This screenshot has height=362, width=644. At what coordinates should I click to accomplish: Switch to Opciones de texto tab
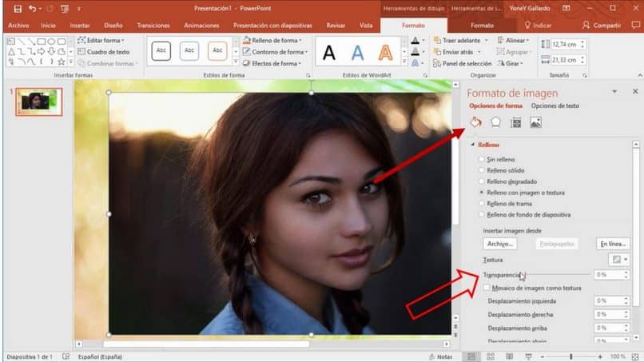point(555,105)
